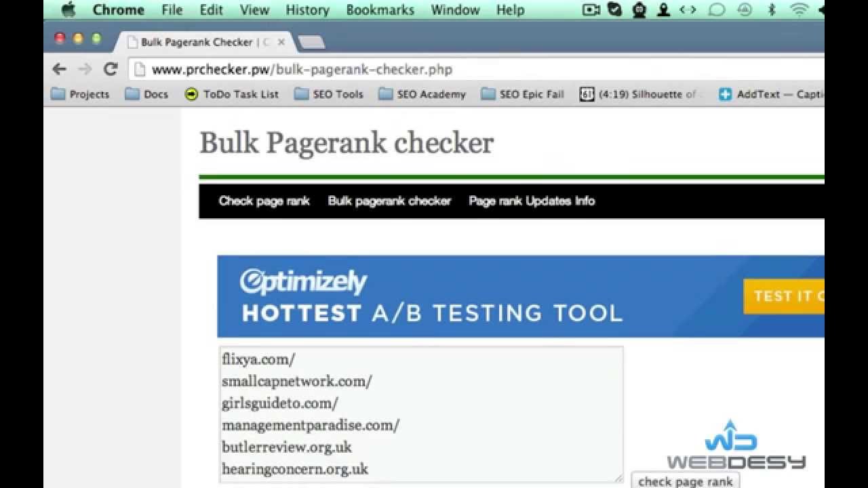Image resolution: width=868 pixels, height=488 pixels.
Task: Open the Wi-Fi status menu
Action: point(800,10)
